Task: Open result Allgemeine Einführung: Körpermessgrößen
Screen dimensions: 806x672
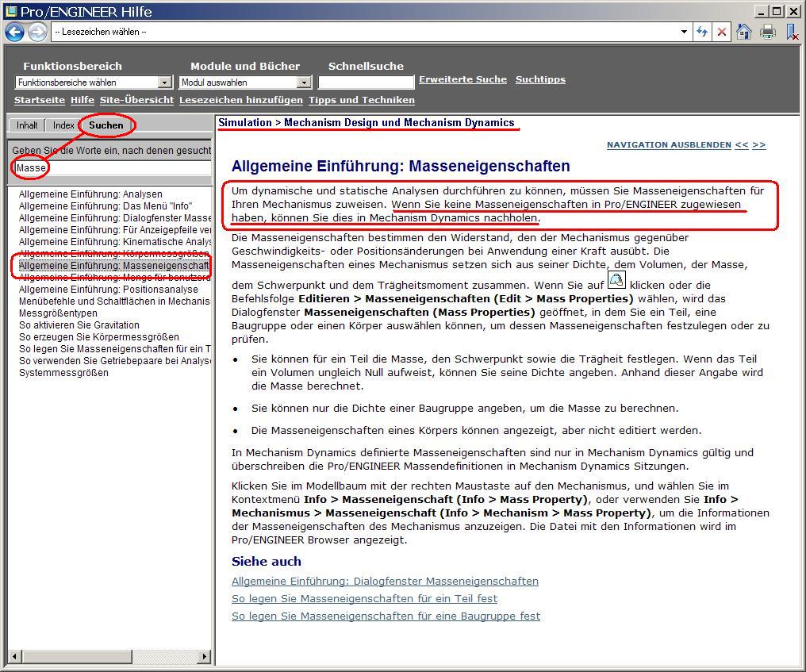Action: tap(114, 253)
